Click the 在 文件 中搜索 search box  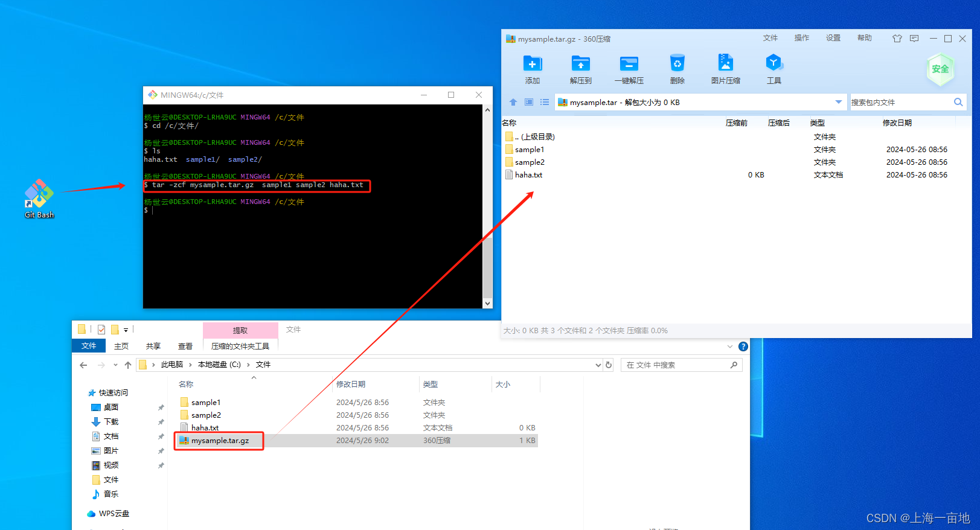pos(681,365)
